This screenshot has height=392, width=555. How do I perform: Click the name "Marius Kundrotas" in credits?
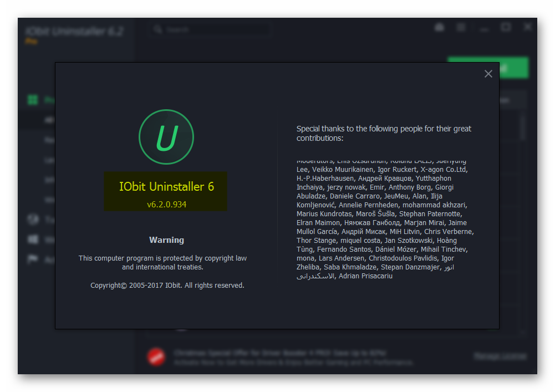click(324, 214)
